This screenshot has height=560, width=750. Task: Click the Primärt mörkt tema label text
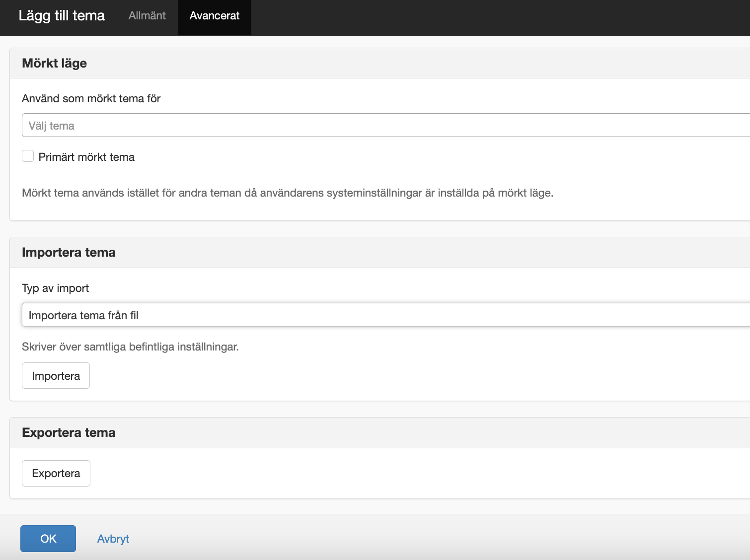pos(86,157)
